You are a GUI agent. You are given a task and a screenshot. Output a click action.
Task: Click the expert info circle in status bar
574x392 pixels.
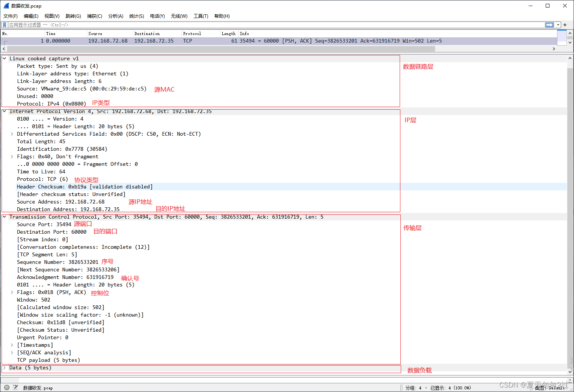click(7, 387)
